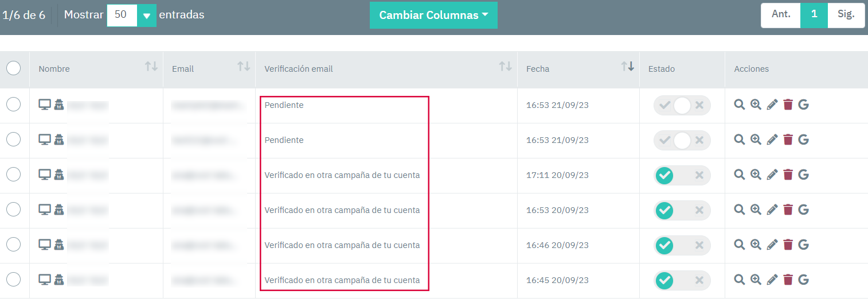Delete the 16:46 20/09/23 entry with the trash icon
868x302 pixels.
(788, 245)
